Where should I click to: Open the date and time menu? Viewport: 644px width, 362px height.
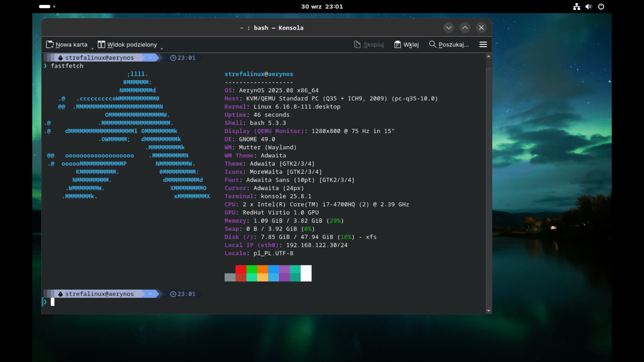click(322, 6)
